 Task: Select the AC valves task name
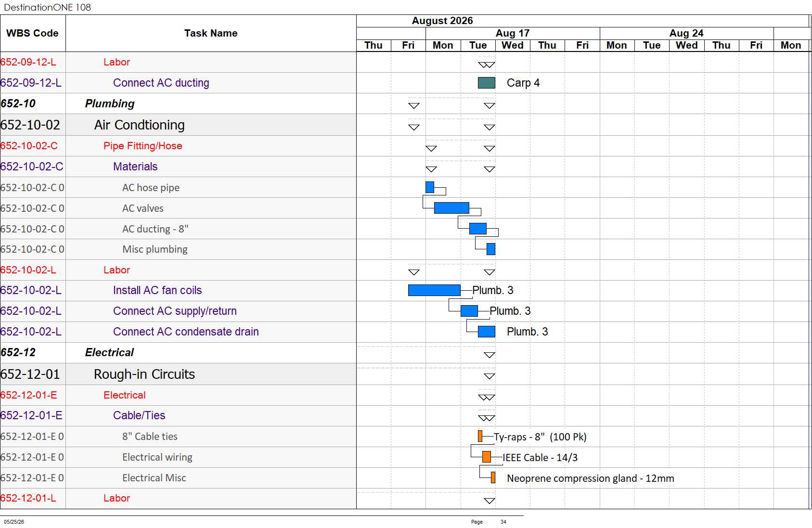143,208
